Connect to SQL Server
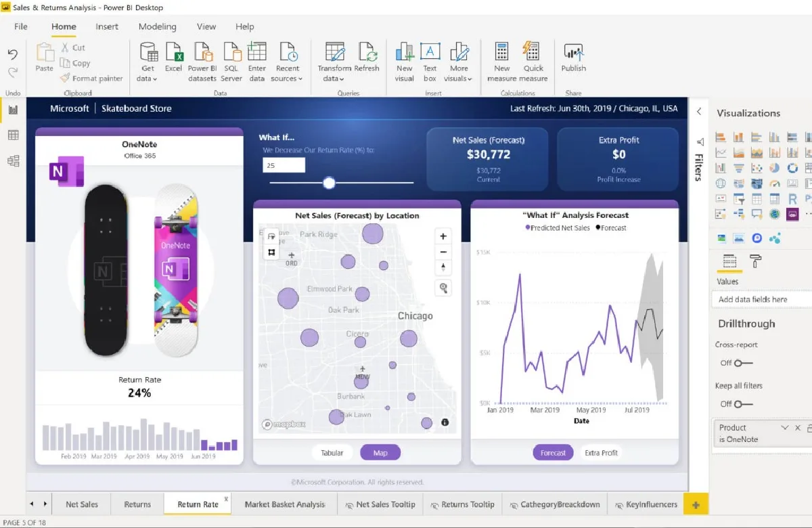812x528 pixels. tap(231, 61)
